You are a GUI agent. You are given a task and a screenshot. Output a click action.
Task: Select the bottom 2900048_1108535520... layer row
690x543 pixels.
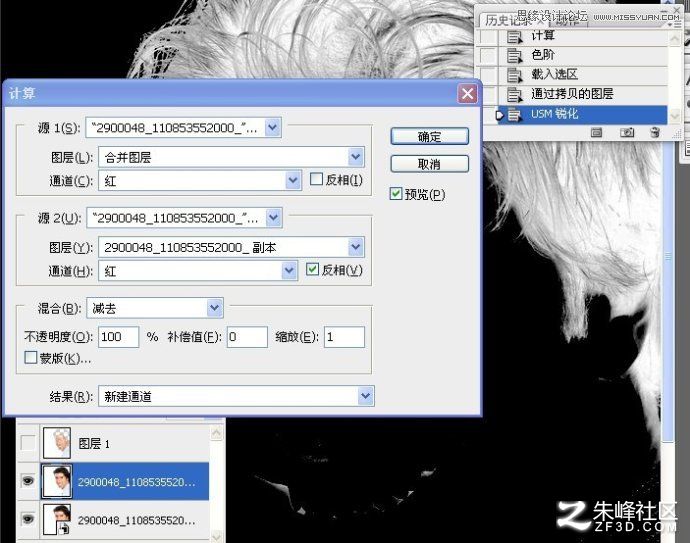[x=113, y=520]
